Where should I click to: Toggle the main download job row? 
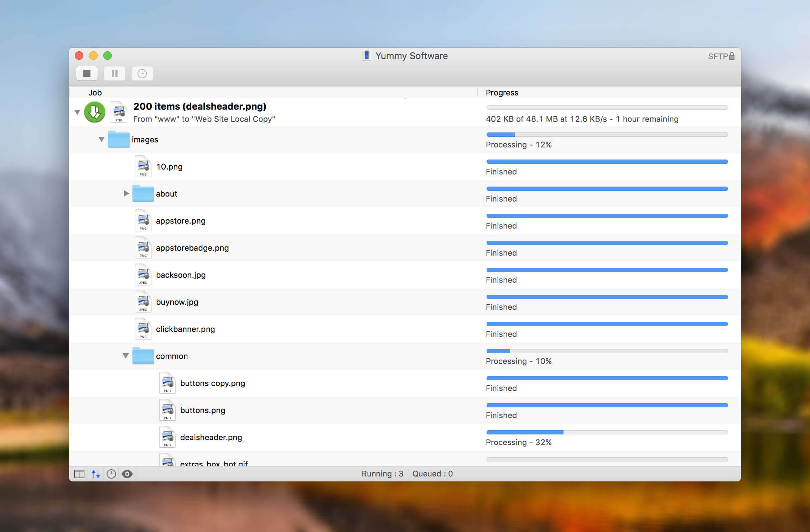[78, 111]
